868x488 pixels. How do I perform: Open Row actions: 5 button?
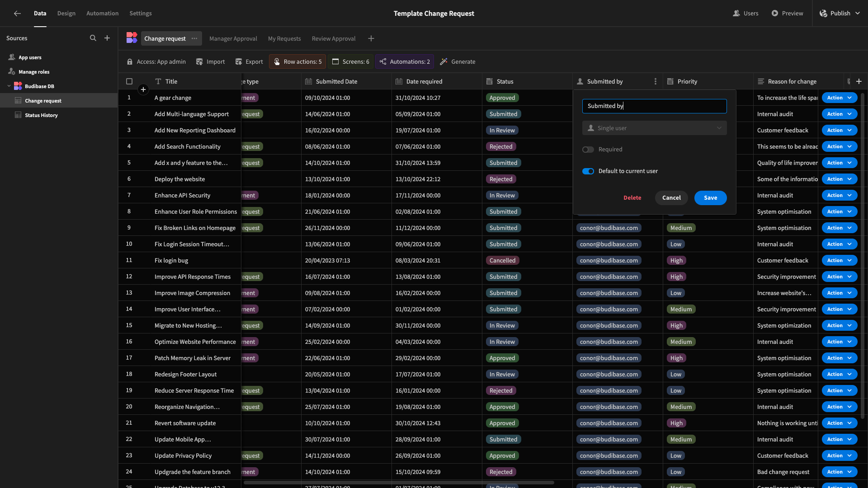[x=297, y=62]
